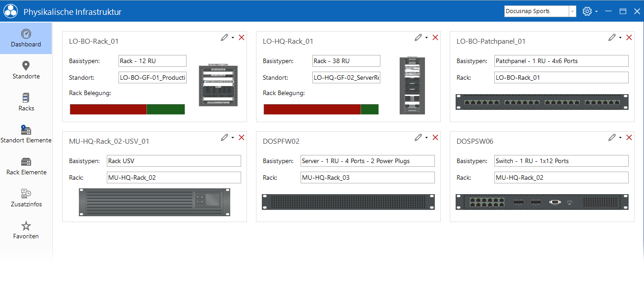Expand edit options arrow on LO-BO-Rack_01

pyautogui.click(x=233, y=38)
